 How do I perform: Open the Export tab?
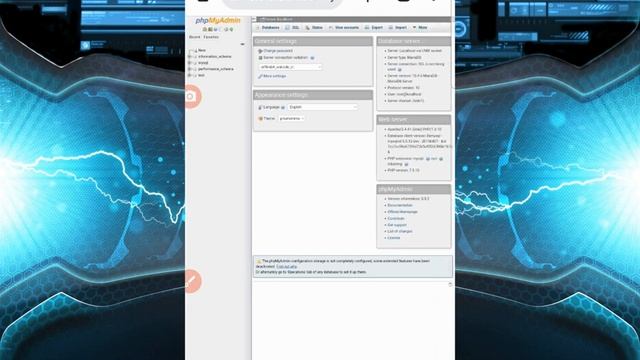click(x=374, y=27)
